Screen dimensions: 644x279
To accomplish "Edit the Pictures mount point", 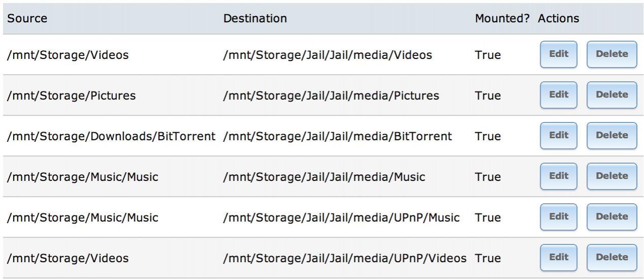I will coord(559,95).
